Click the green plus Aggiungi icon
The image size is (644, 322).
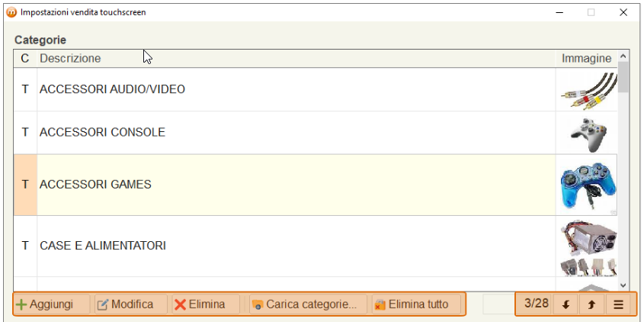[21, 304]
